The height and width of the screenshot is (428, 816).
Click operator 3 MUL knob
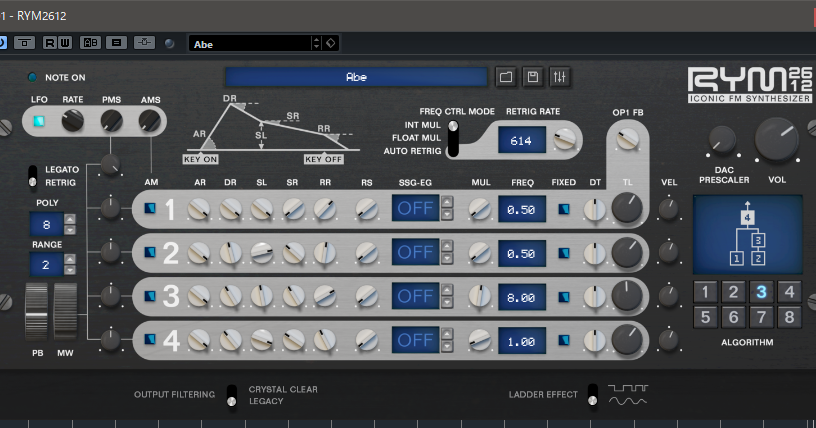[x=479, y=296]
